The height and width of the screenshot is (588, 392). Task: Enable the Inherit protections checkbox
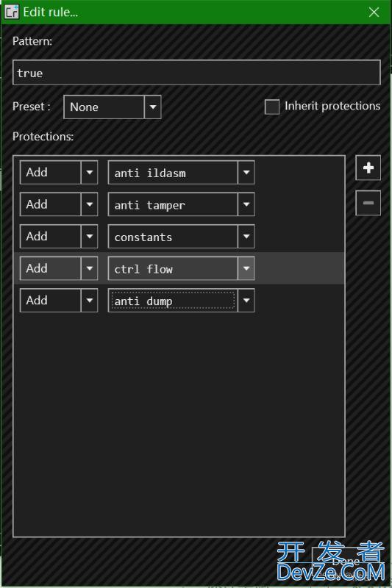point(272,107)
